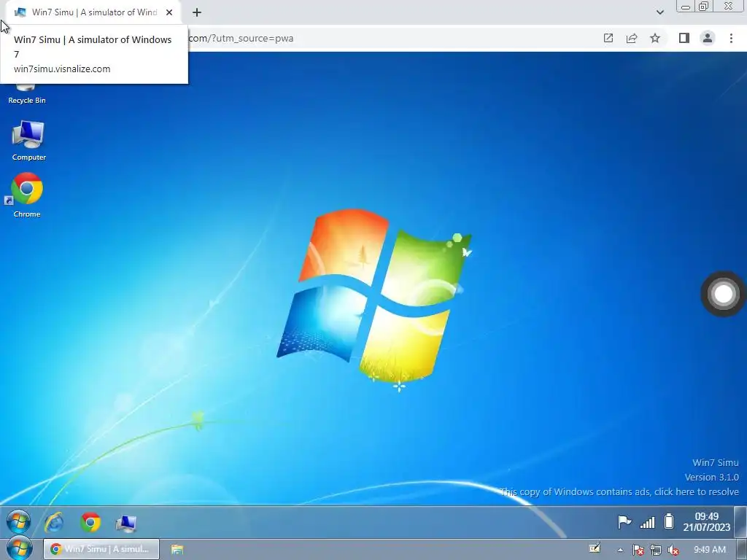Open Action Center flag in simulator tray
Viewport: 747px width, 560px height.
624,522
